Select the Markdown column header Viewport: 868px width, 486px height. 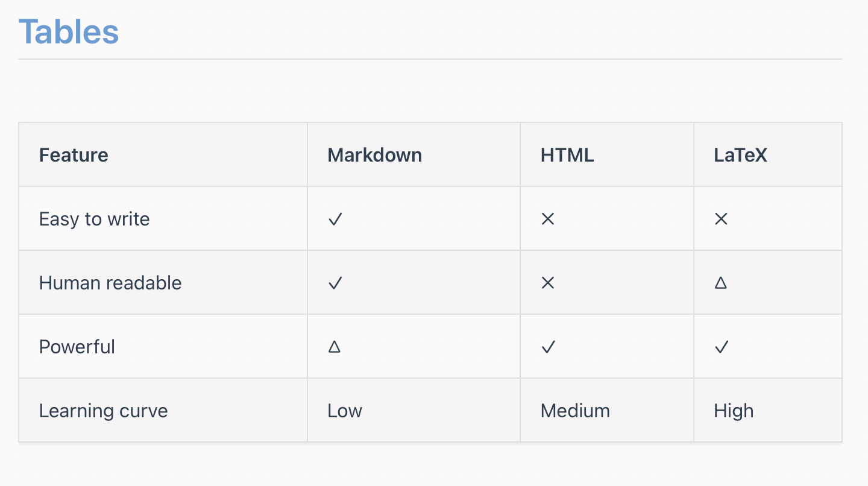click(374, 155)
